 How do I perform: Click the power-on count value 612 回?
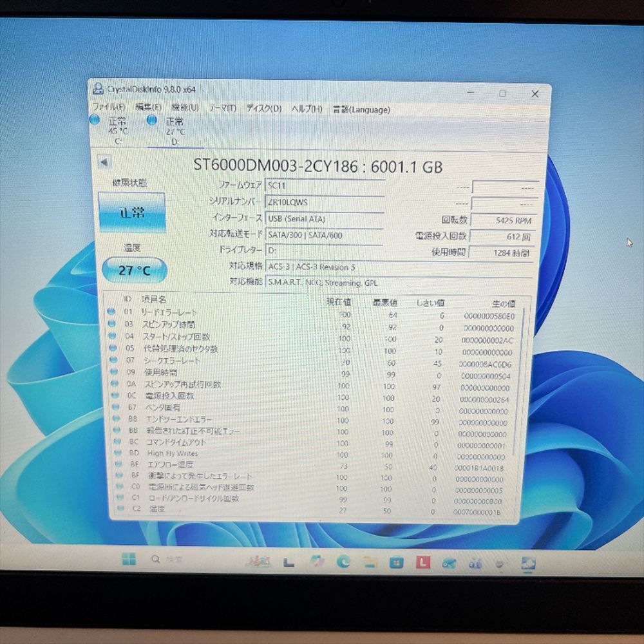coord(502,236)
